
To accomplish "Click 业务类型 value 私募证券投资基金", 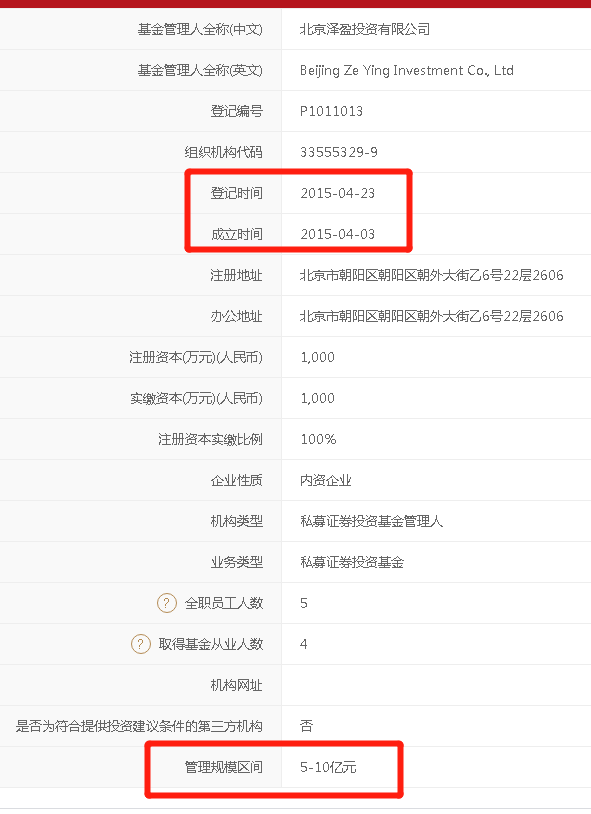I will (x=352, y=562).
